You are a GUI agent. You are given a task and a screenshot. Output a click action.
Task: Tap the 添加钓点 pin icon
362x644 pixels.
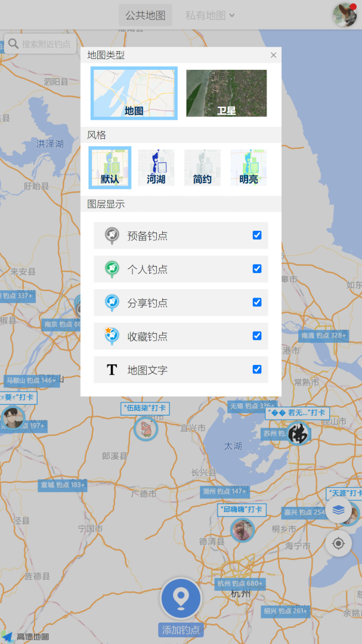(x=181, y=598)
